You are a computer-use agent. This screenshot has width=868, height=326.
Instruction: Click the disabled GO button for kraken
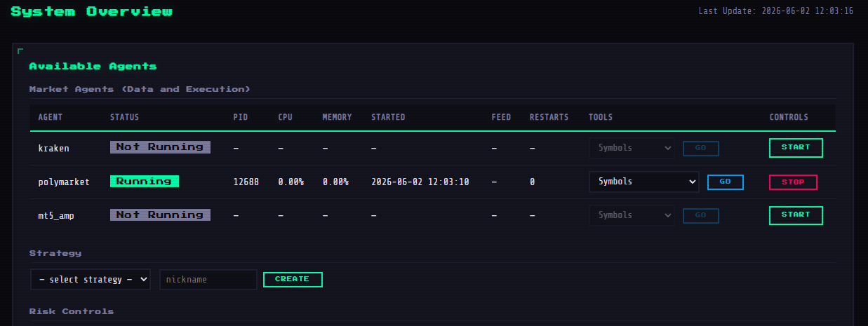click(x=700, y=149)
